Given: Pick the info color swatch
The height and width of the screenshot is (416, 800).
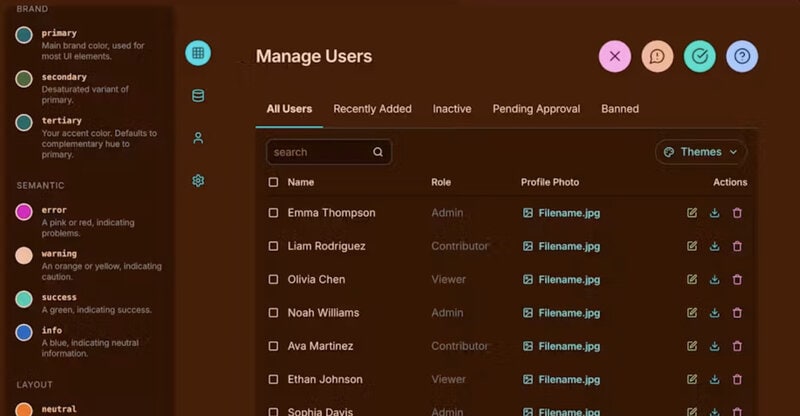Looking at the screenshot, I should point(24,332).
